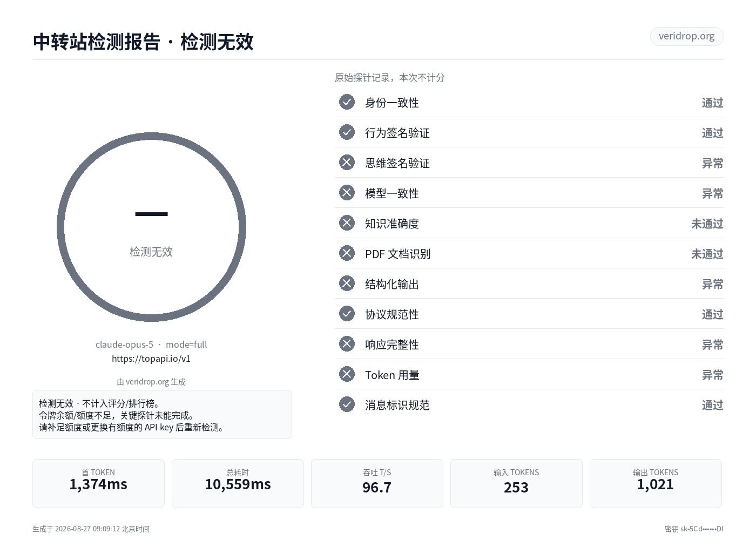Click the cross icon beside 响应完整性
Viewport: 756px width, 540px height.
[347, 344]
